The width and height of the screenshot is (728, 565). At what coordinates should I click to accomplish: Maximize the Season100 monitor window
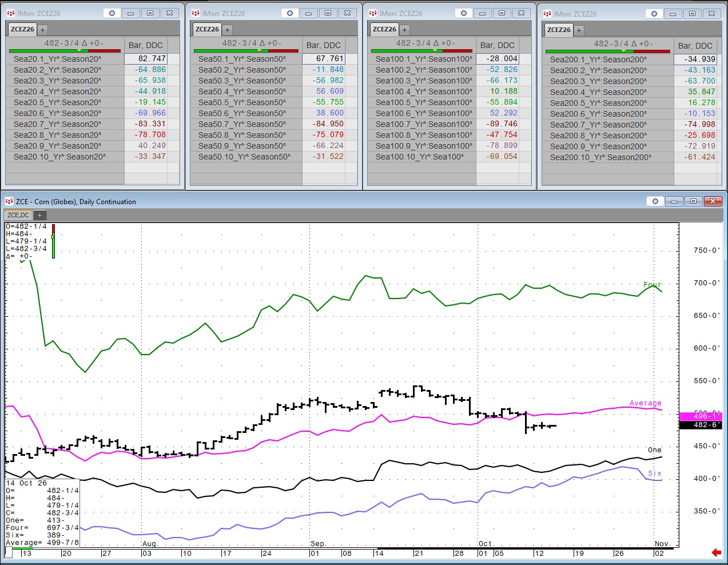502,13
